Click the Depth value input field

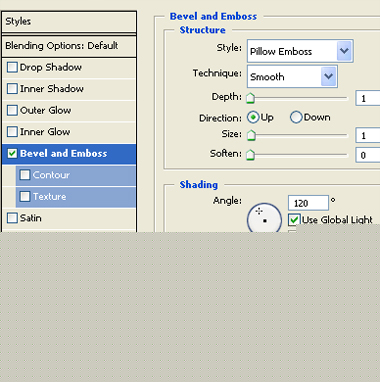click(x=368, y=98)
